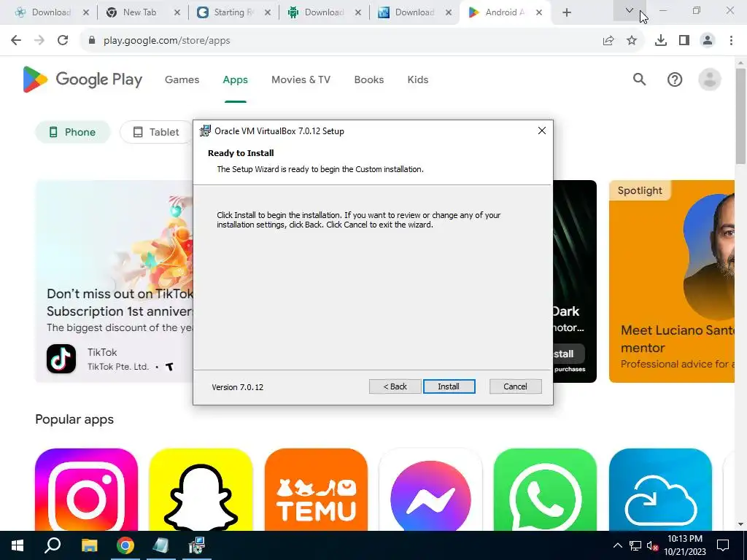Click the TikTok app icon
This screenshot has width=747, height=560.
coord(61,359)
